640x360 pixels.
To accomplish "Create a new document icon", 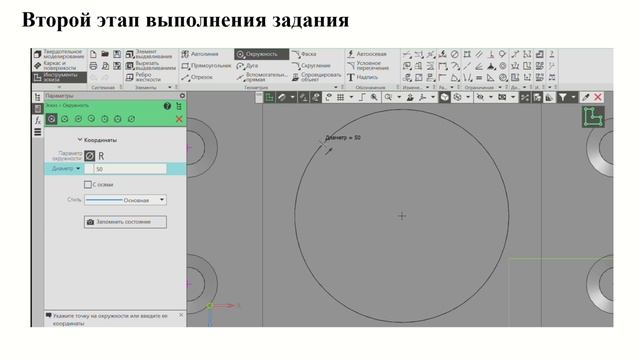I will coord(93,54).
